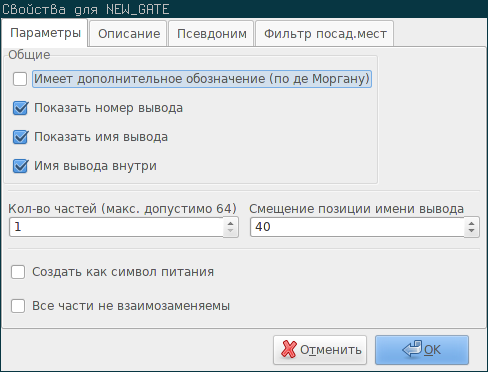Click the pin name offset field showing 40

coord(357,227)
